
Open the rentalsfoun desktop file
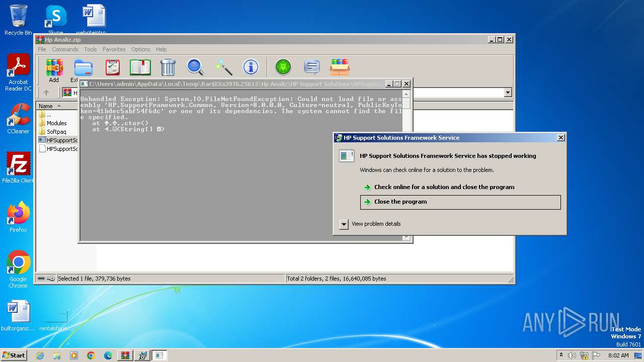click(55, 319)
